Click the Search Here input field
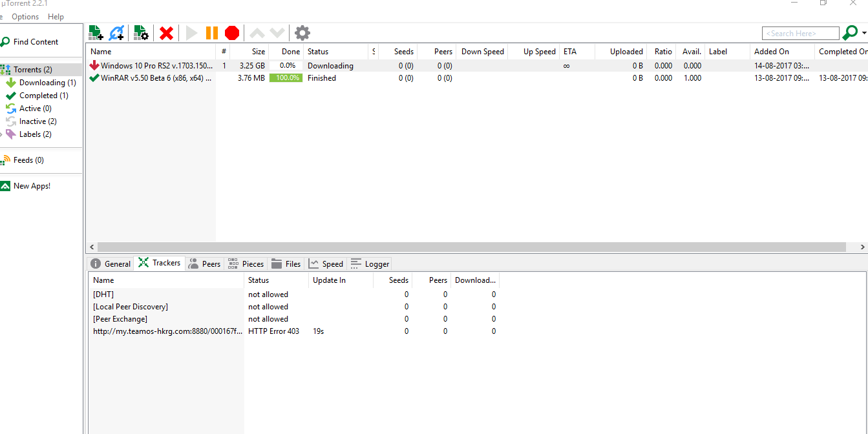This screenshot has height=434, width=868. pyautogui.click(x=800, y=34)
